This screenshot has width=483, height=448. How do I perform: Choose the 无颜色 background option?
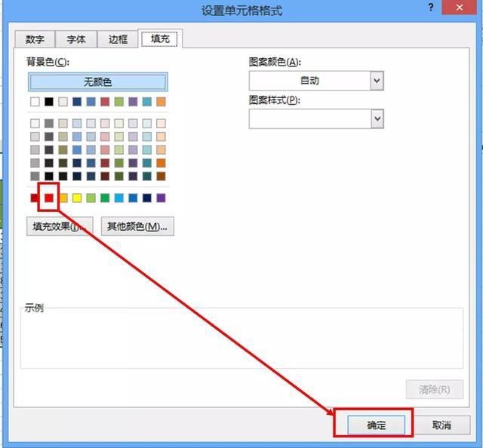pyautogui.click(x=98, y=82)
